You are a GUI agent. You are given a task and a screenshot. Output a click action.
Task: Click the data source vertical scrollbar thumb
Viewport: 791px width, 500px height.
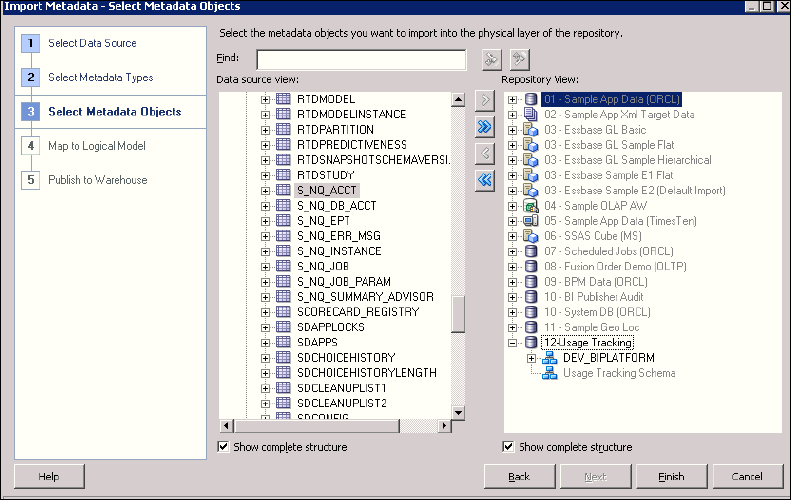pyautogui.click(x=458, y=314)
